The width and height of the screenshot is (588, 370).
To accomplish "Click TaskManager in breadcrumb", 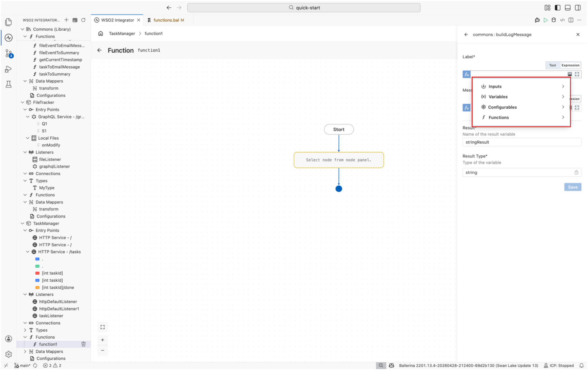I will point(122,34).
